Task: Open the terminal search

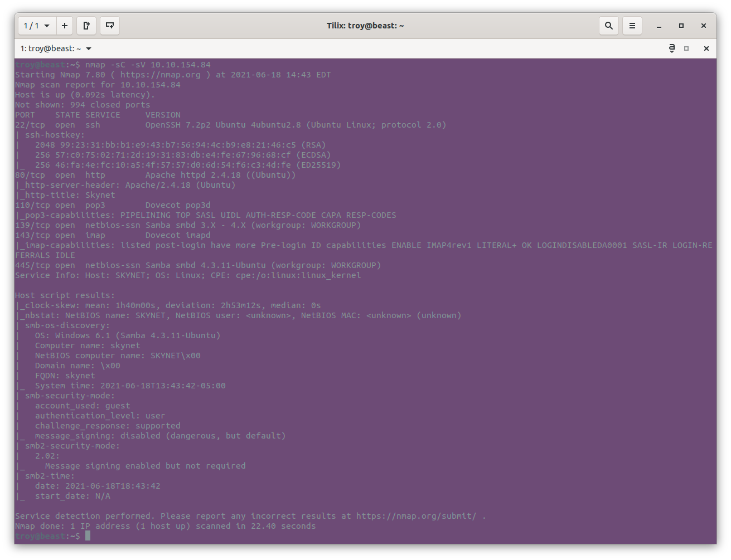Action: click(609, 26)
